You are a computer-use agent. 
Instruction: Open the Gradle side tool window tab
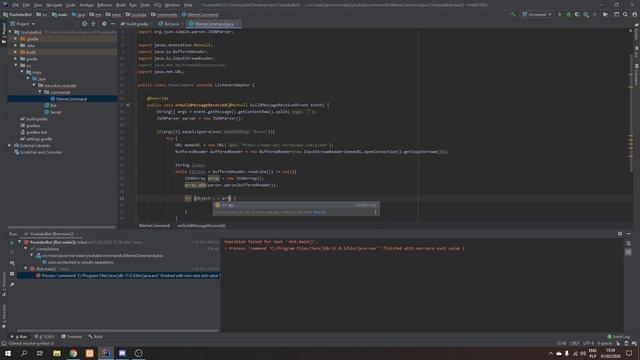636,33
